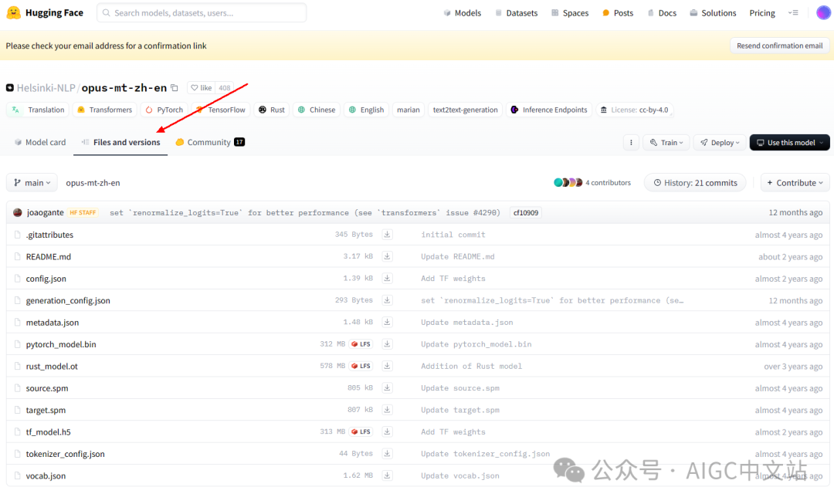Click the Inference Endpoints tag
This screenshot has width=834, height=504.
click(x=549, y=110)
